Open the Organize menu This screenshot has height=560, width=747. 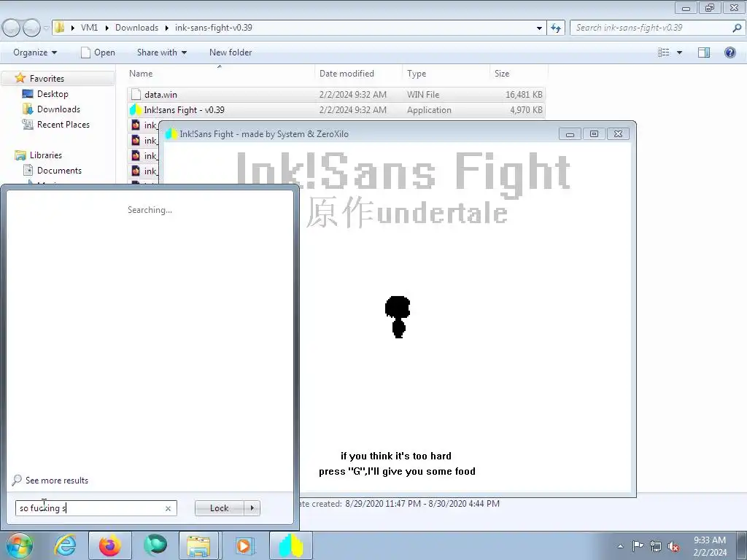(35, 52)
